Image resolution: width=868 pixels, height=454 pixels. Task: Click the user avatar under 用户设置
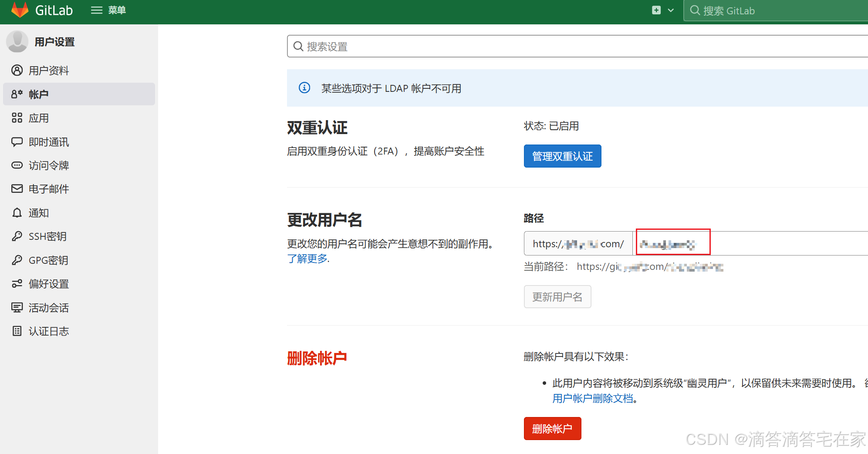17,41
